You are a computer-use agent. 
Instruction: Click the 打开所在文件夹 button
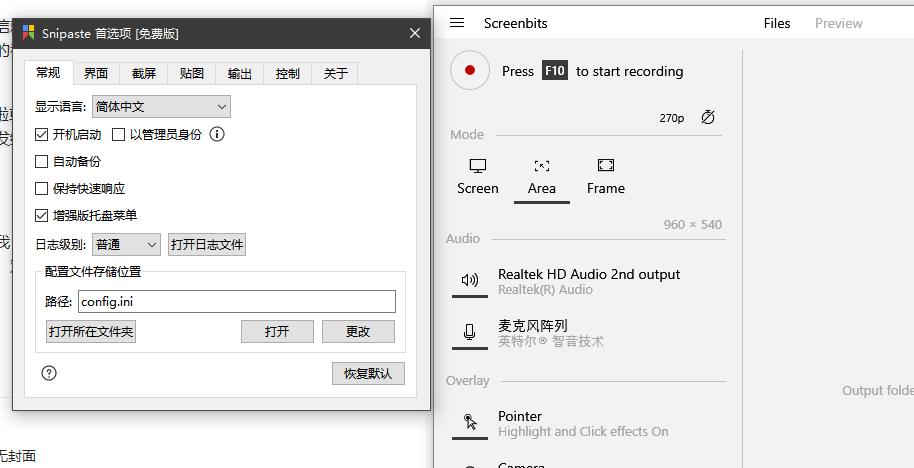[91, 332]
